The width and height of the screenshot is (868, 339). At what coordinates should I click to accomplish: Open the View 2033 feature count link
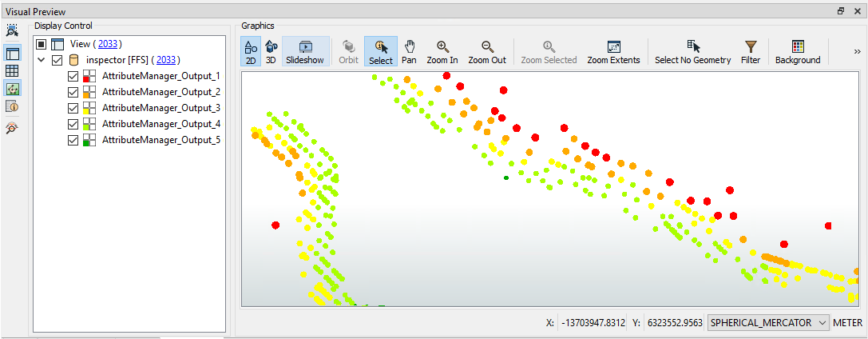click(109, 44)
